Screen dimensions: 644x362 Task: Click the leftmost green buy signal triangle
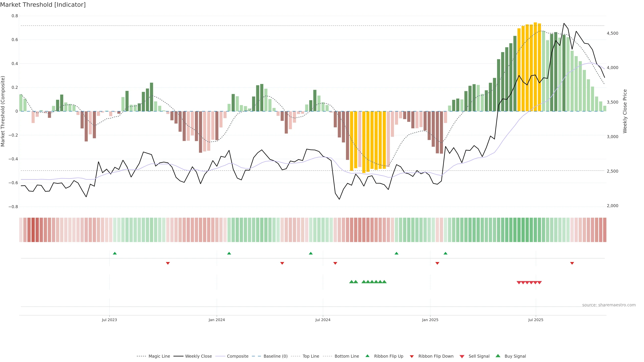point(352,282)
